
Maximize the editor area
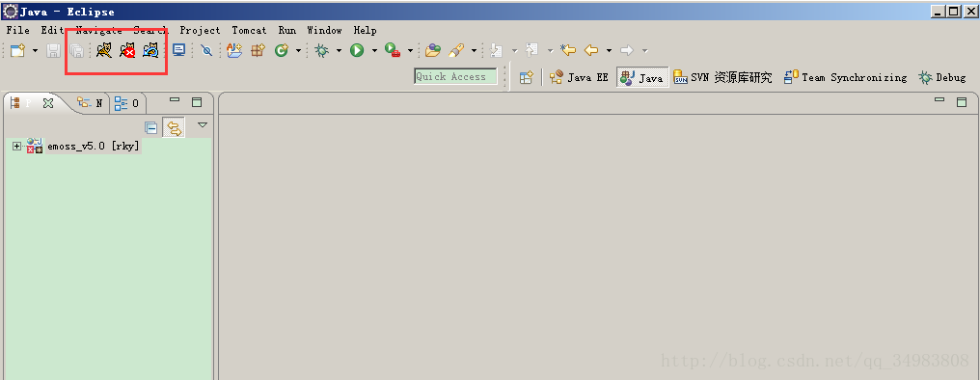pyautogui.click(x=962, y=102)
